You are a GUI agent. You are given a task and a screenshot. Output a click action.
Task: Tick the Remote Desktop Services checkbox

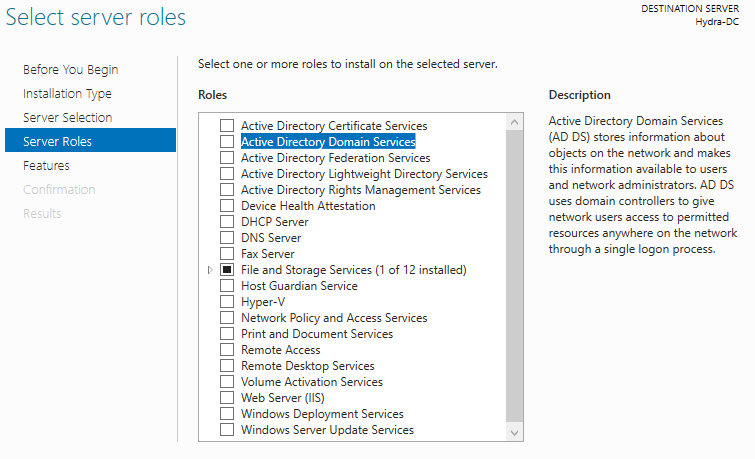pyautogui.click(x=227, y=366)
